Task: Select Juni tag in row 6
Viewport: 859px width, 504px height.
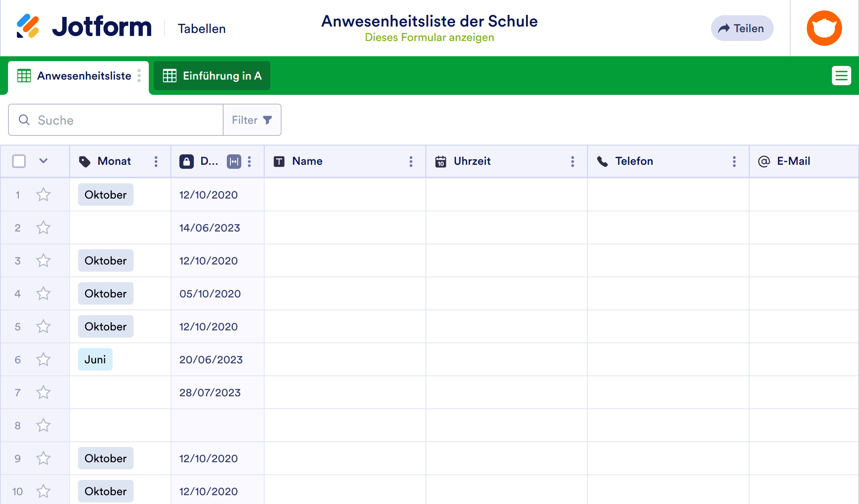Action: [x=95, y=359]
